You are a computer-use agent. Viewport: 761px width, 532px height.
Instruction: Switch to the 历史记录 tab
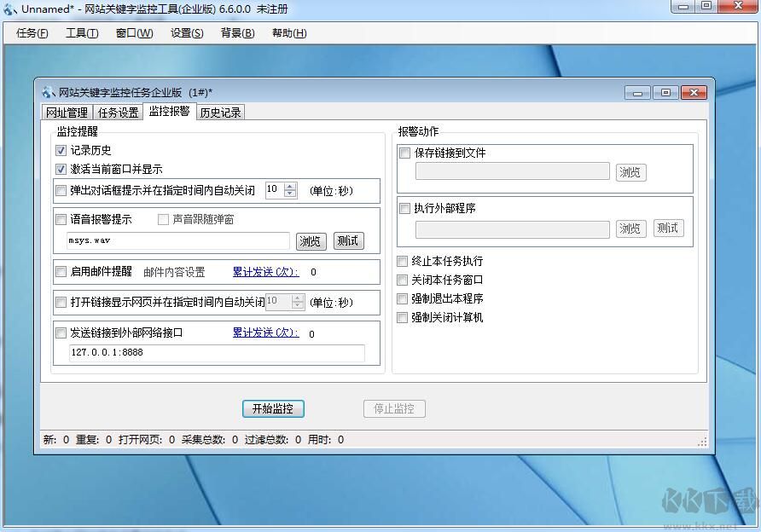[220, 113]
